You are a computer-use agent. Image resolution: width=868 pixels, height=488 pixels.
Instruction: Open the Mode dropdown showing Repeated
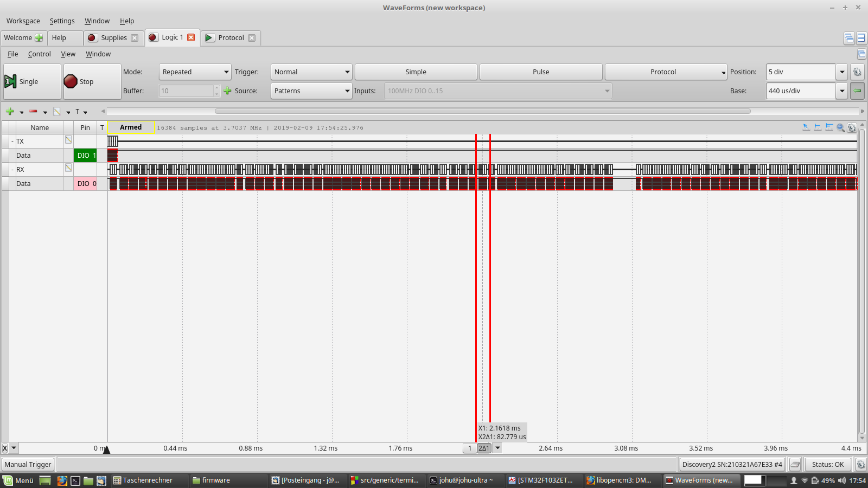[195, 72]
